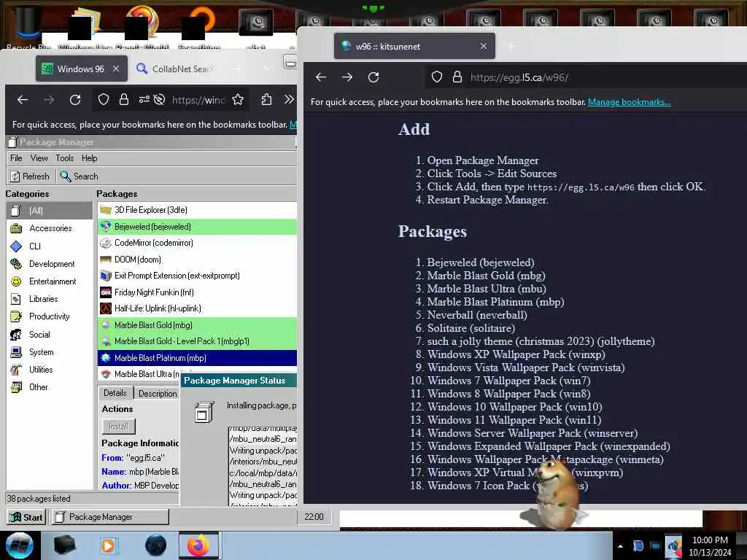Select Marble Blast Gold (mbg) package

197,325
